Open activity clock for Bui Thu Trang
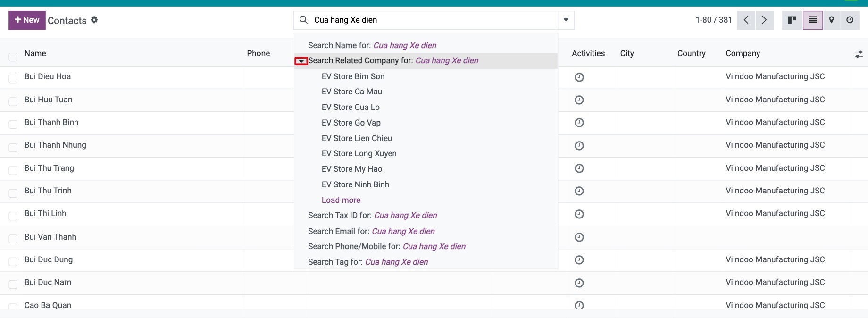 coord(579,168)
